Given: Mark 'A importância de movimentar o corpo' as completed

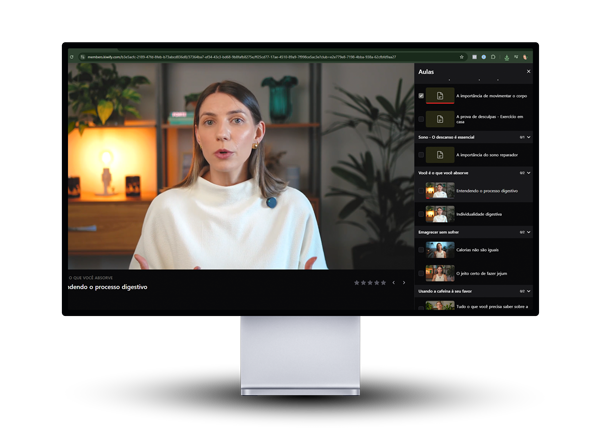Looking at the screenshot, I should 421,96.
